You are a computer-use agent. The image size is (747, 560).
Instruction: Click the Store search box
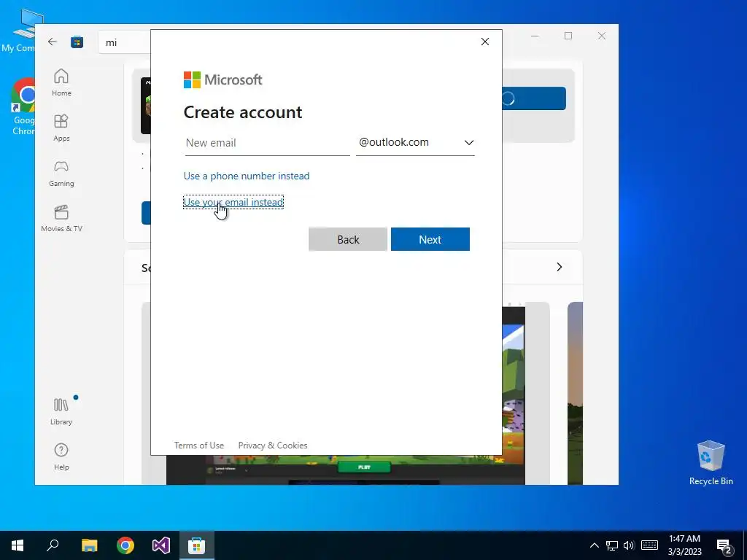(125, 42)
